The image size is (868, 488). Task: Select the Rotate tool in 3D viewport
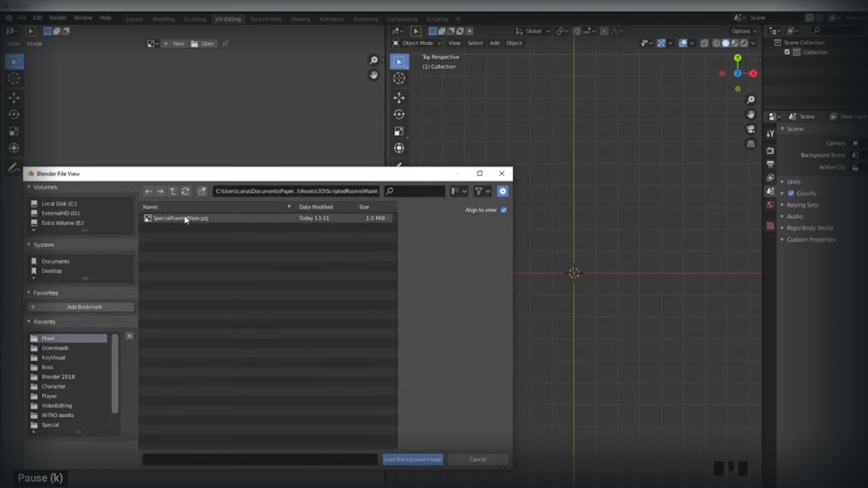click(399, 114)
